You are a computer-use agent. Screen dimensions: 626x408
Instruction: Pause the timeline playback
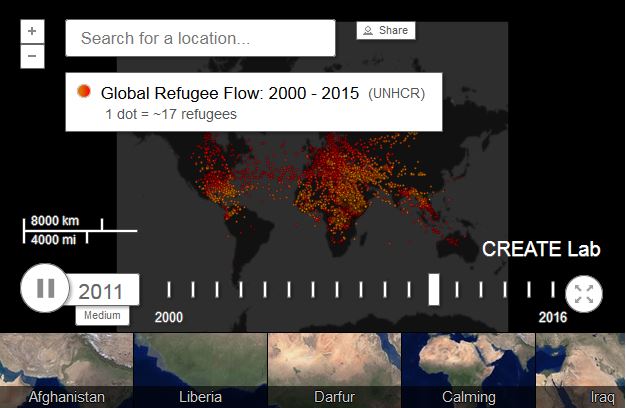(x=45, y=289)
